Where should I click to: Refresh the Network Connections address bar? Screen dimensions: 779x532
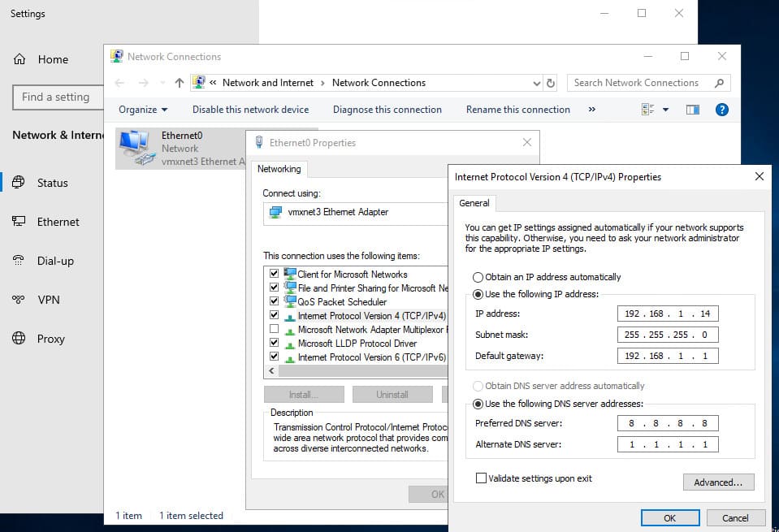[x=551, y=83]
